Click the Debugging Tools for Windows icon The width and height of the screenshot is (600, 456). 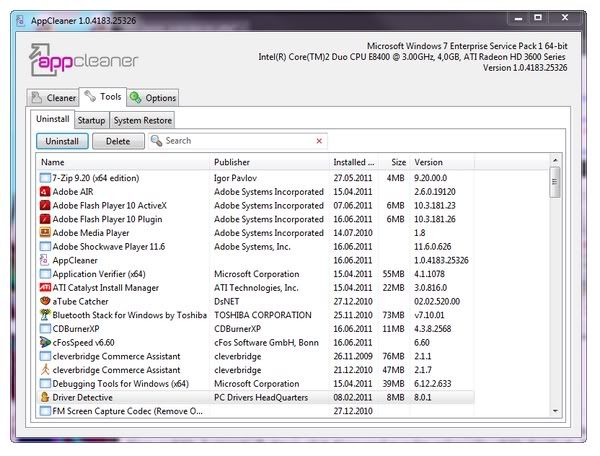coord(45,383)
